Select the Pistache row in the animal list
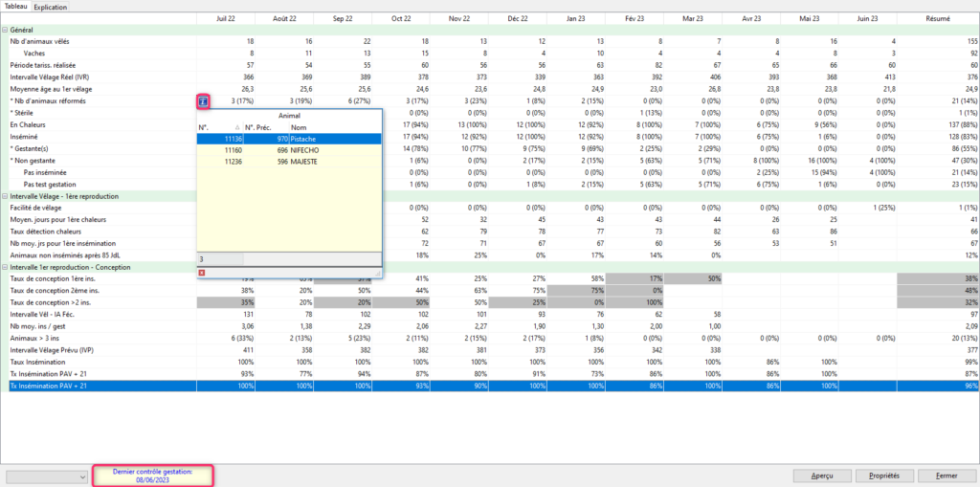 click(306, 139)
